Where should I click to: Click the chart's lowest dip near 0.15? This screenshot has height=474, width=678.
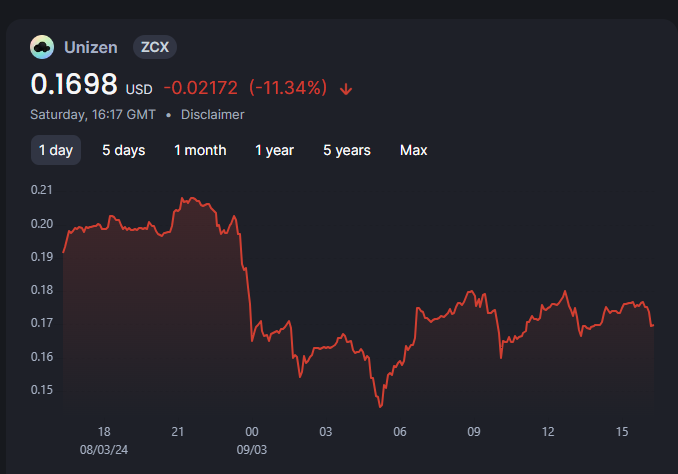click(380, 406)
